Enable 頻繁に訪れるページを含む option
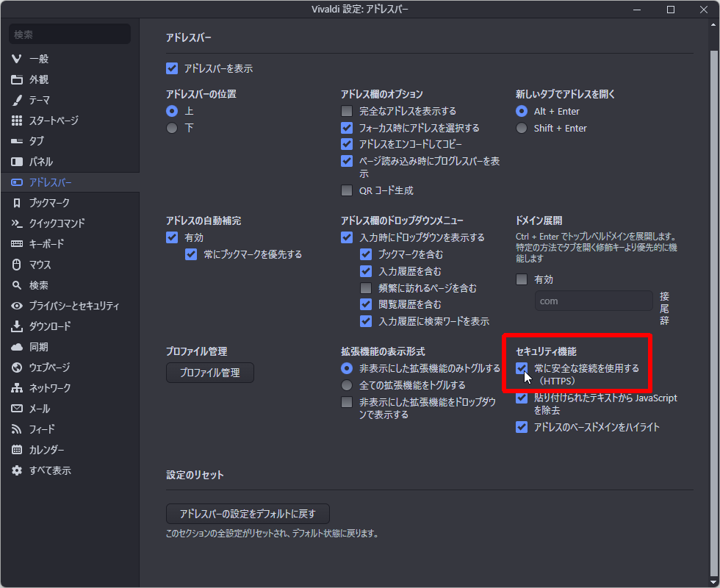The image size is (720, 588). 365,287
